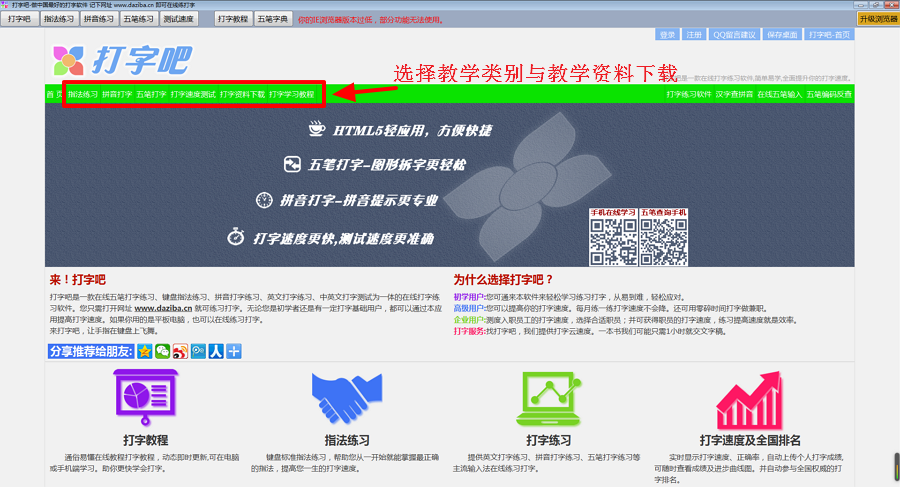Click the pink chart 打字速度及全国排名 icon
Image resolution: width=900 pixels, height=487 pixels.
750,399
